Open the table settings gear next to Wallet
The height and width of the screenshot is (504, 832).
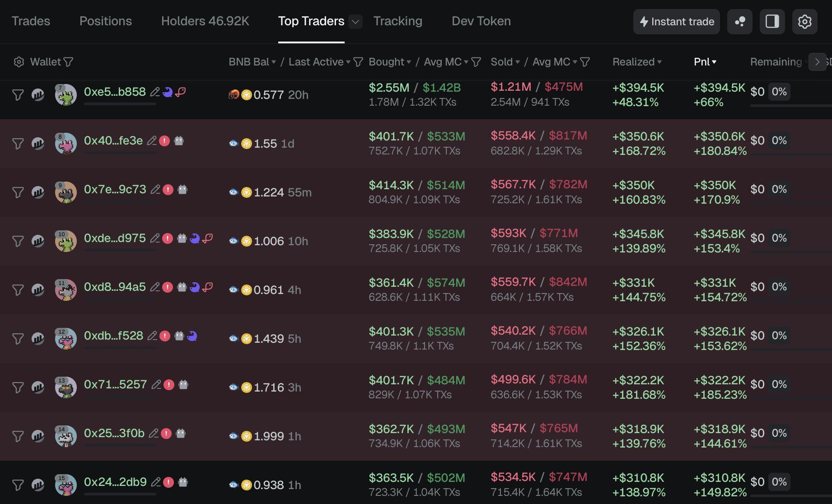pos(19,62)
